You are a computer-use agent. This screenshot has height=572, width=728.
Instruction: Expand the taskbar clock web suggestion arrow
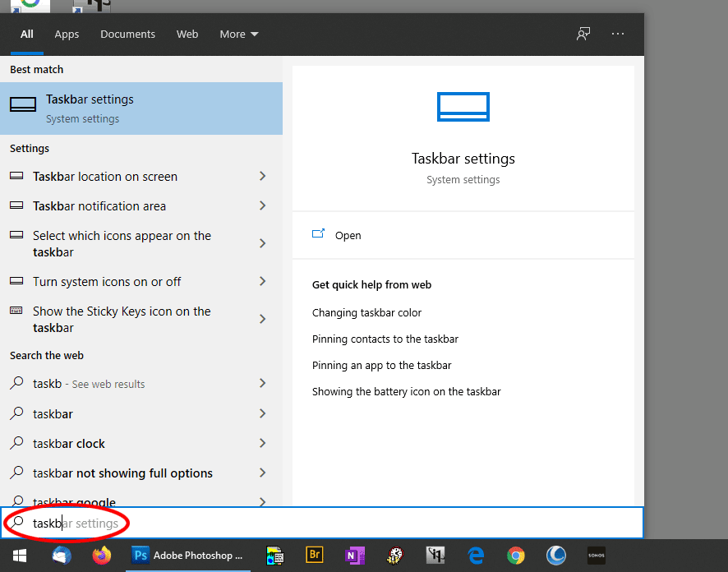pyautogui.click(x=262, y=444)
